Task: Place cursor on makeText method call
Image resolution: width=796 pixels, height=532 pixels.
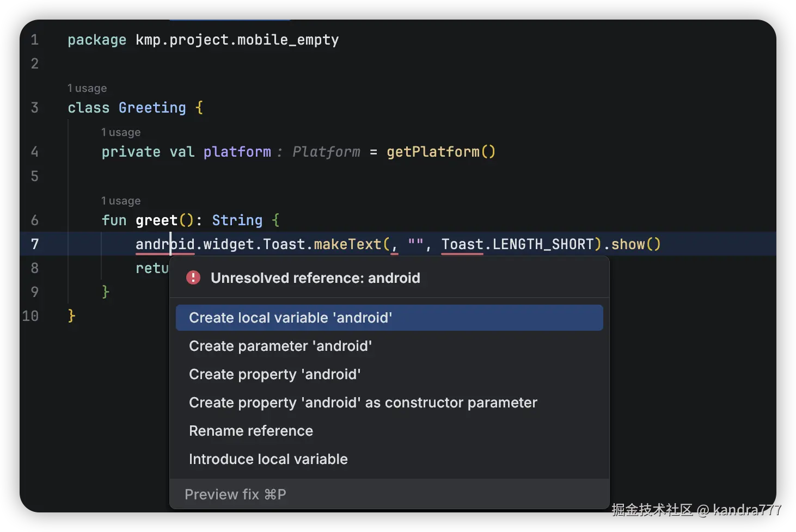Action: coord(348,244)
